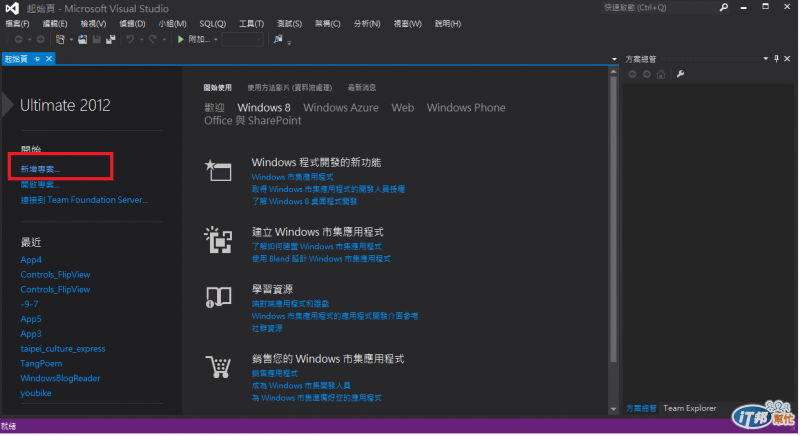800x436 pixels.
Task: Open recent project App4
Action: click(31, 260)
